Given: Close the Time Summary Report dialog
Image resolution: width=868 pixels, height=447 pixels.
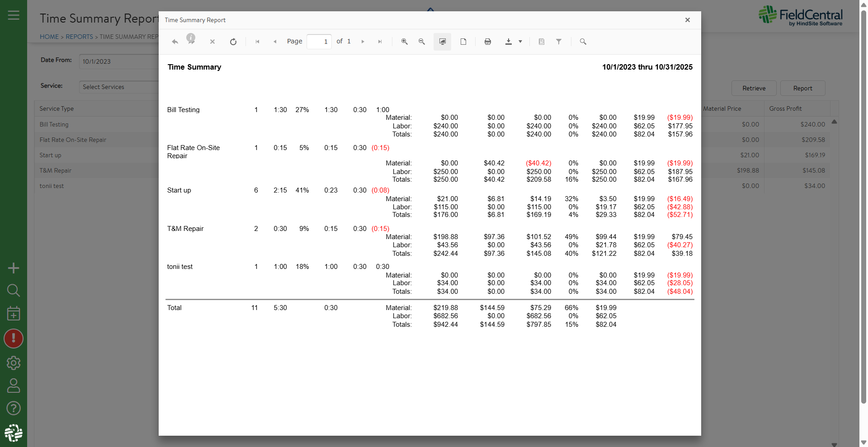Looking at the screenshot, I should 688,20.
